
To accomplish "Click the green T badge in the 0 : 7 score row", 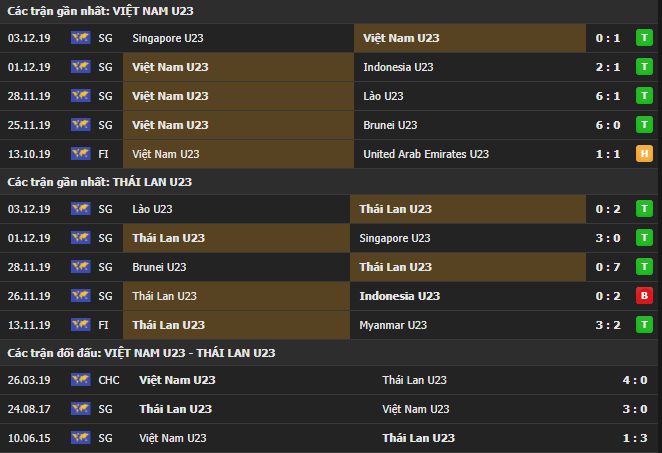I will [645, 267].
